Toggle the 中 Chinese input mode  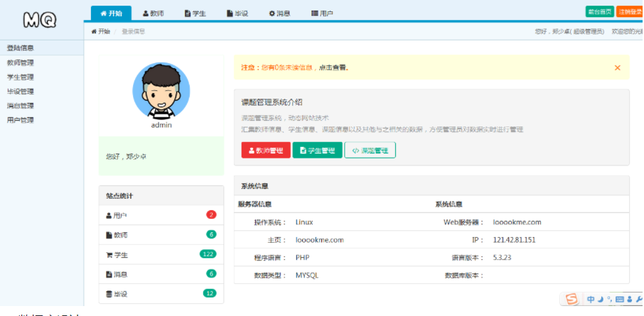pos(591,299)
